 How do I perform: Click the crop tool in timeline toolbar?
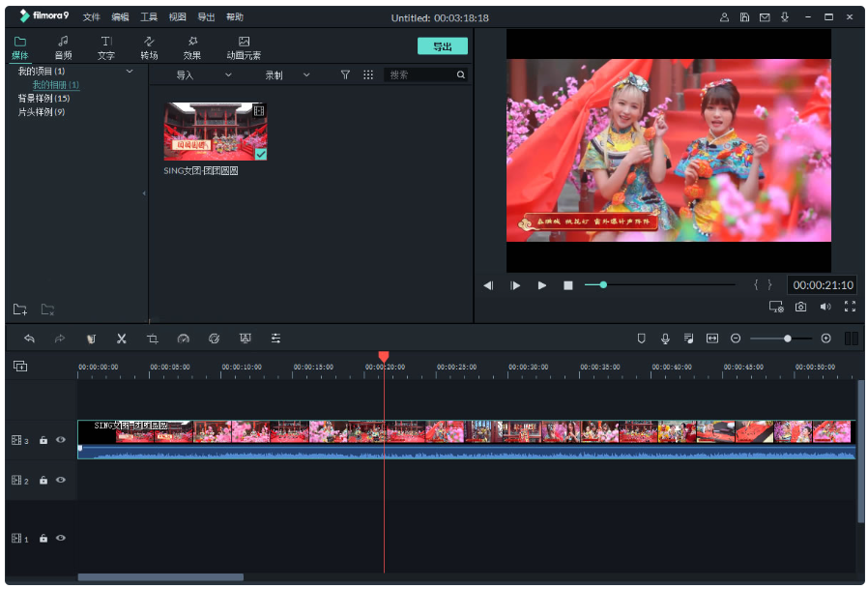tap(153, 339)
